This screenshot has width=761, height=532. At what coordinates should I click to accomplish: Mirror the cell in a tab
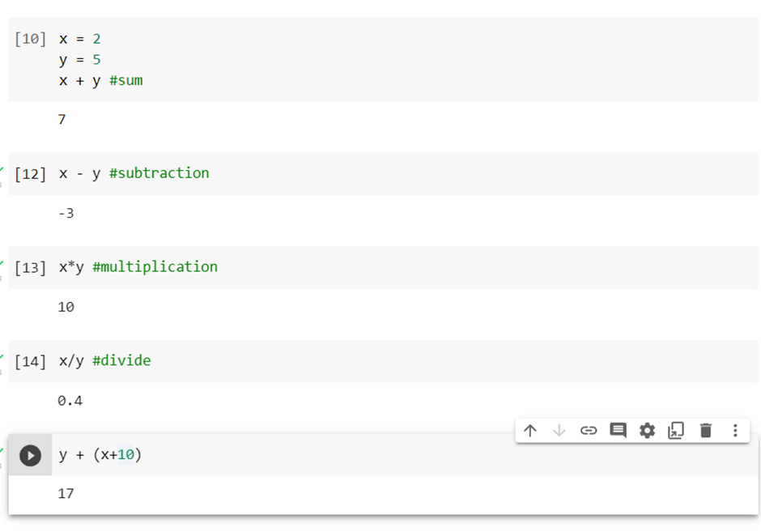[x=676, y=430]
